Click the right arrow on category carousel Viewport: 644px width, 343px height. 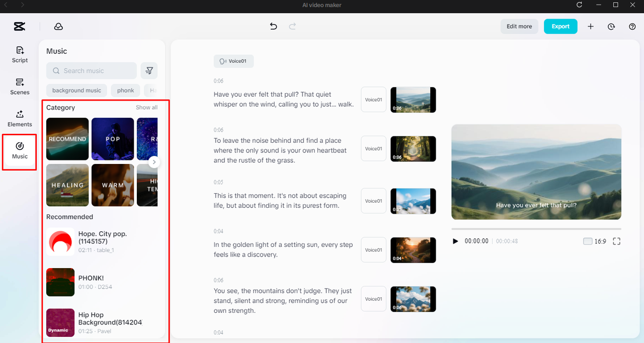(x=154, y=162)
